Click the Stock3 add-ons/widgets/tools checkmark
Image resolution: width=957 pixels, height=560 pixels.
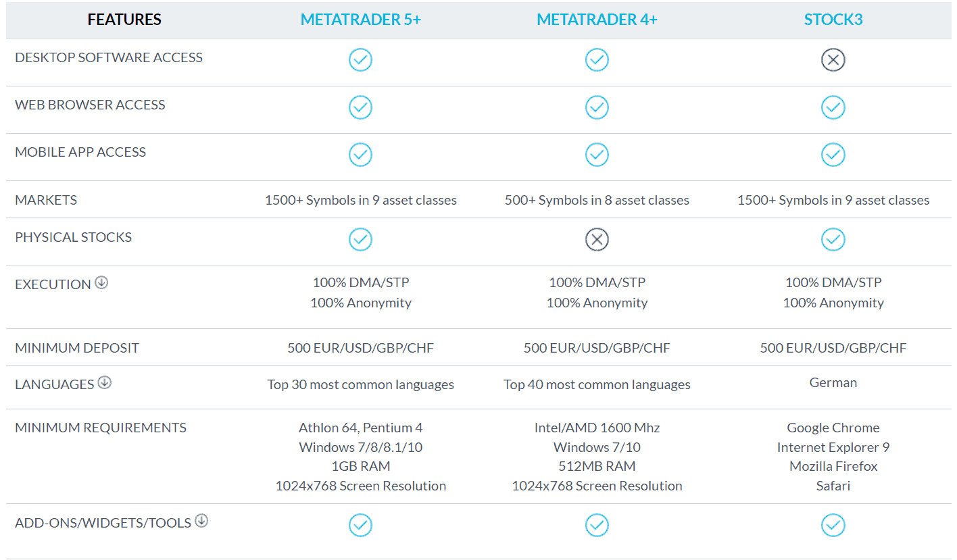pyautogui.click(x=833, y=525)
